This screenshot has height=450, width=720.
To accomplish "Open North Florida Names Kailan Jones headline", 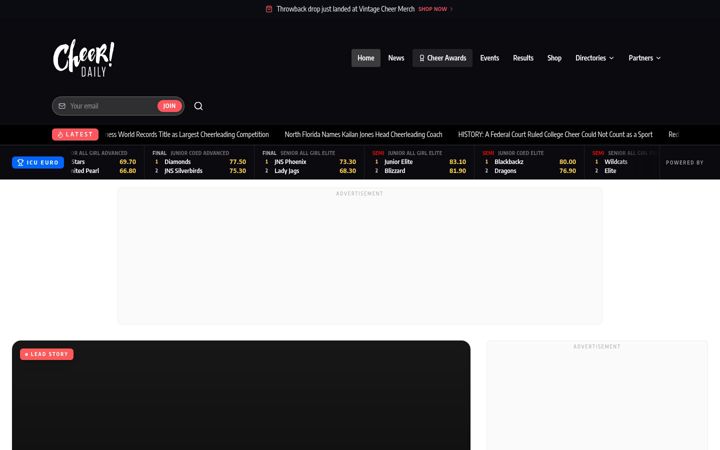I will (363, 134).
